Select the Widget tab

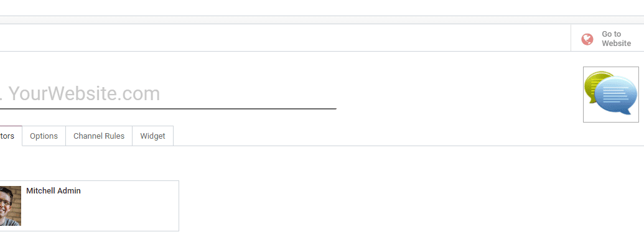(153, 136)
